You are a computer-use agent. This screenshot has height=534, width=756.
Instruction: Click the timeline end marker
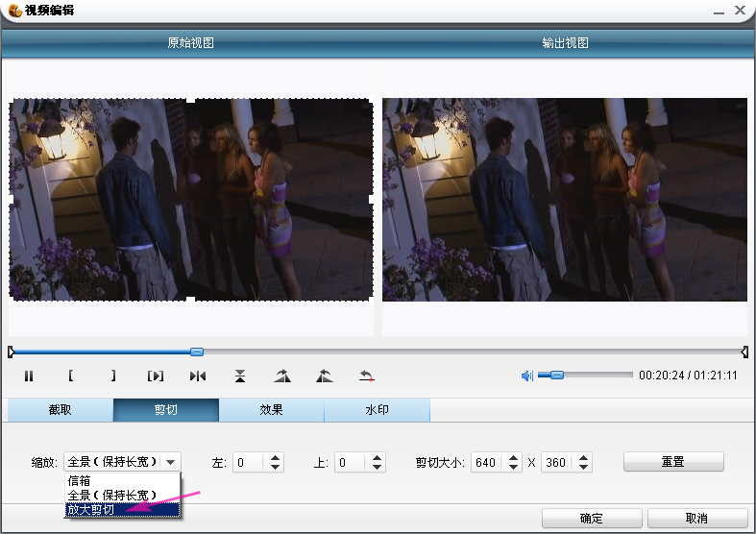coord(744,352)
